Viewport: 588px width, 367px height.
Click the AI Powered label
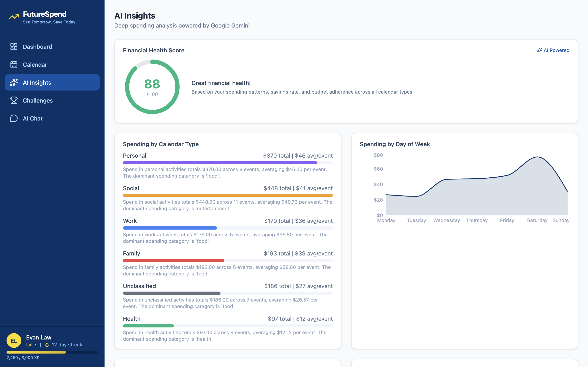click(556, 50)
